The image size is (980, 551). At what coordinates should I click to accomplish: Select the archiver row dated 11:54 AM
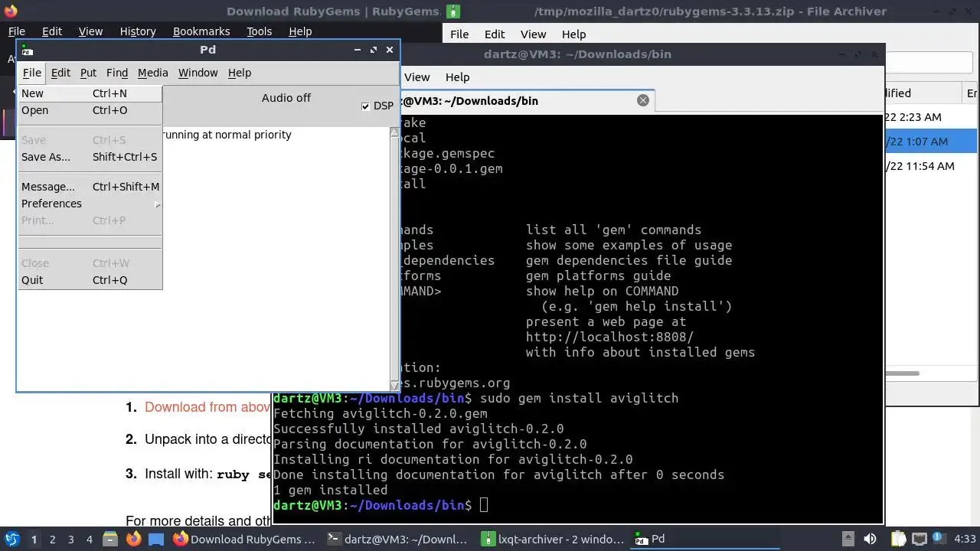point(932,166)
